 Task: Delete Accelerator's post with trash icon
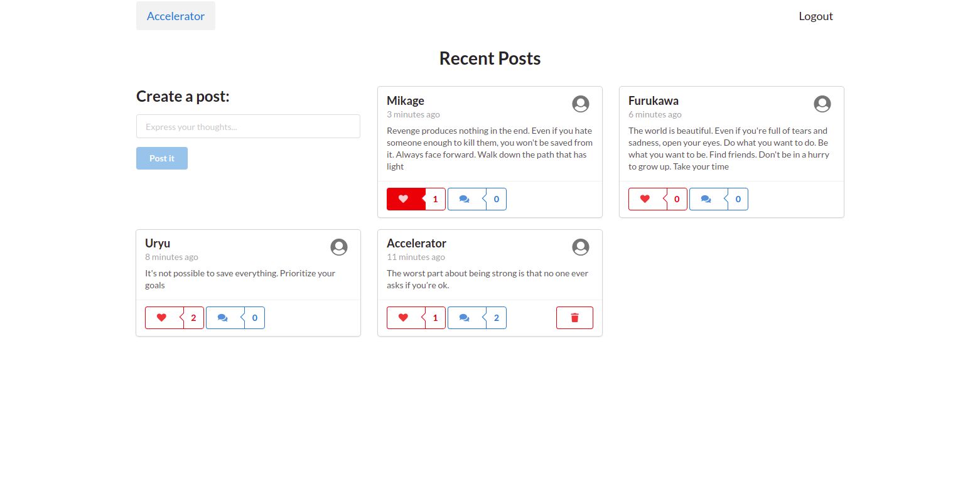point(574,318)
